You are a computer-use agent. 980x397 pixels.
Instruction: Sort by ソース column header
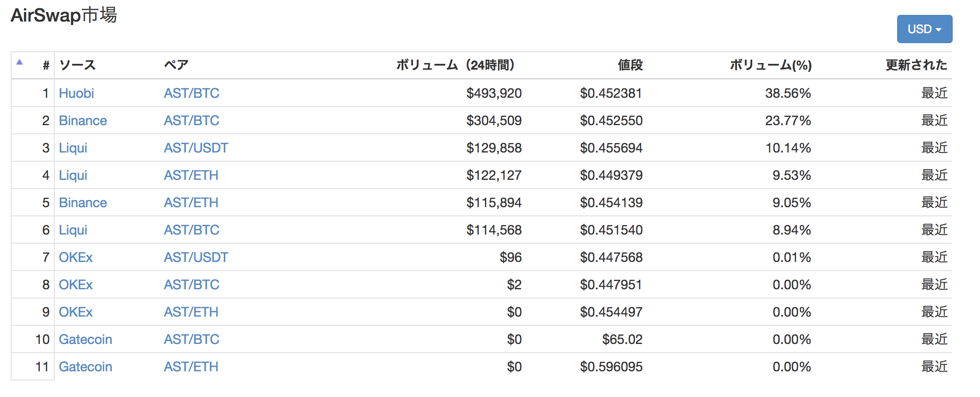coord(77,65)
